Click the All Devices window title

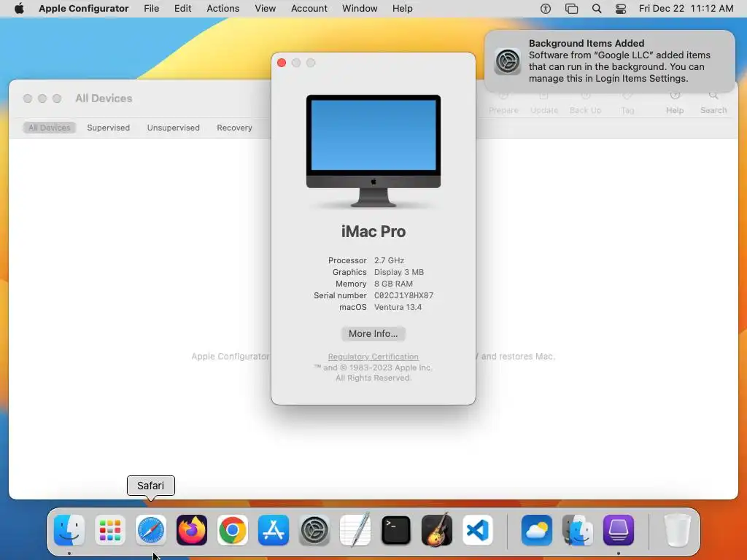point(104,98)
